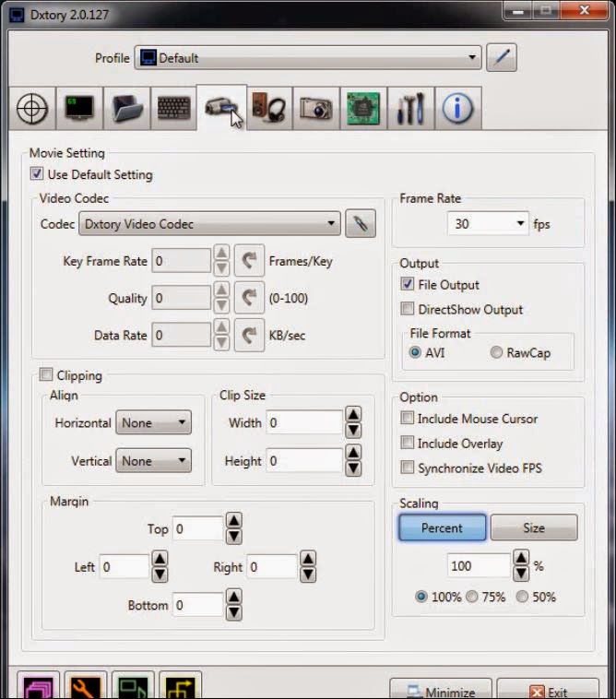Image resolution: width=616 pixels, height=699 pixels.
Task: Increase the Top margin value
Action: [234, 520]
